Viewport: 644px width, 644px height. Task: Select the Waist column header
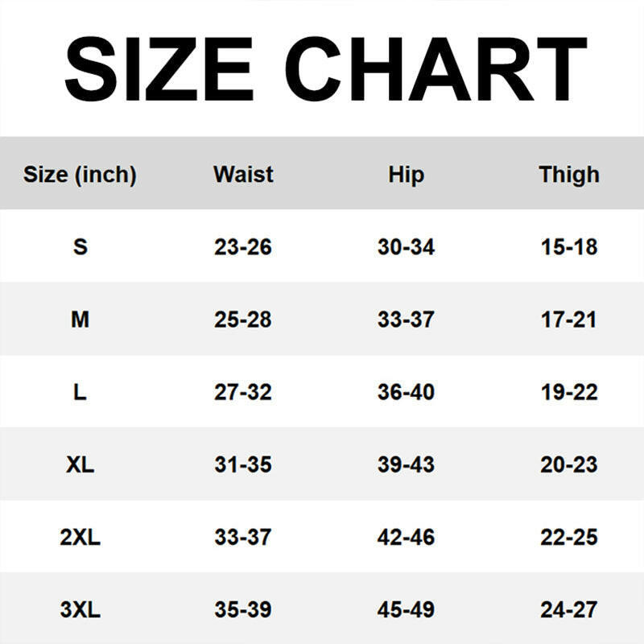(243, 174)
